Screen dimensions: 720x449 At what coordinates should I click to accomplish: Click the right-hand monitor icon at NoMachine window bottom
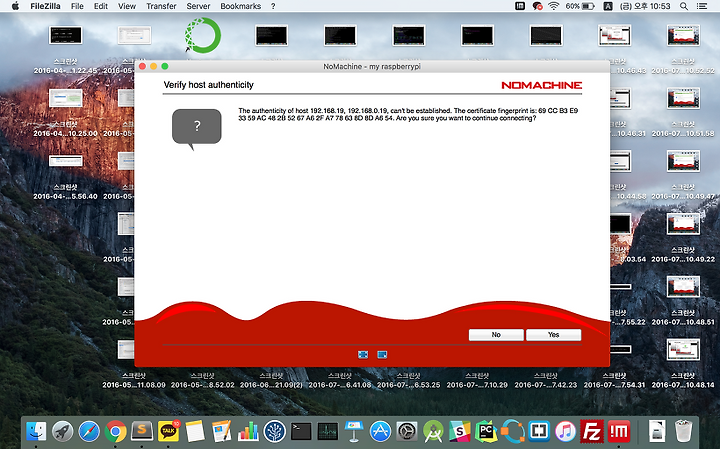coord(382,354)
